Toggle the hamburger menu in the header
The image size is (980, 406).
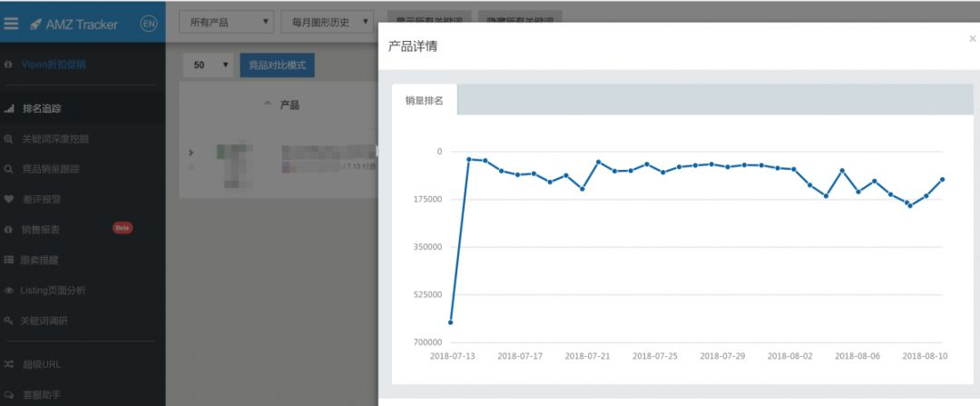pyautogui.click(x=11, y=24)
